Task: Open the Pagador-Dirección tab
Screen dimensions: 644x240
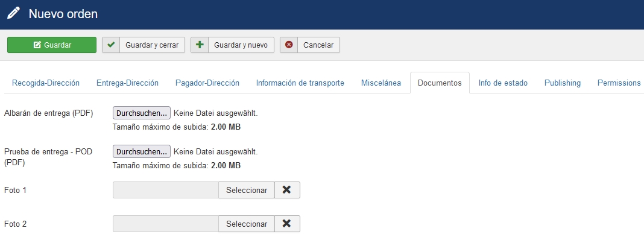Action: [x=207, y=83]
